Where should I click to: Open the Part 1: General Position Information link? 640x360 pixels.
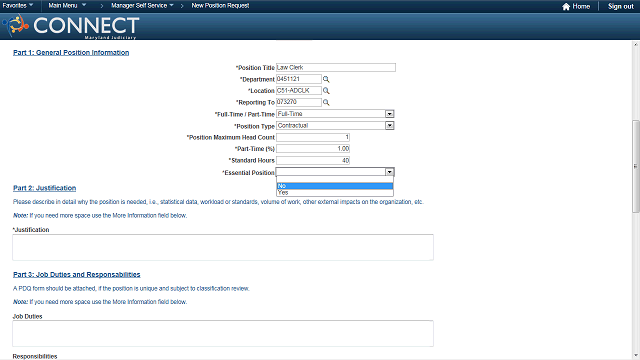click(71, 53)
